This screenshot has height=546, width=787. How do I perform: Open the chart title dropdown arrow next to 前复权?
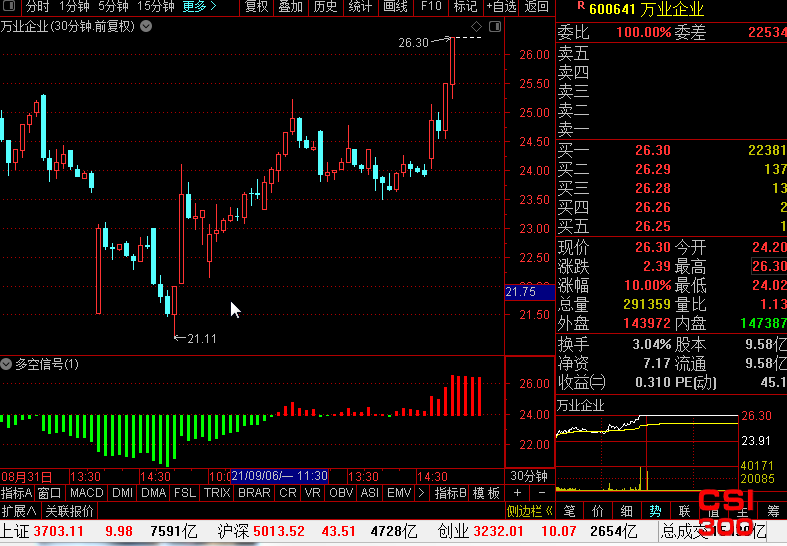pos(146,26)
